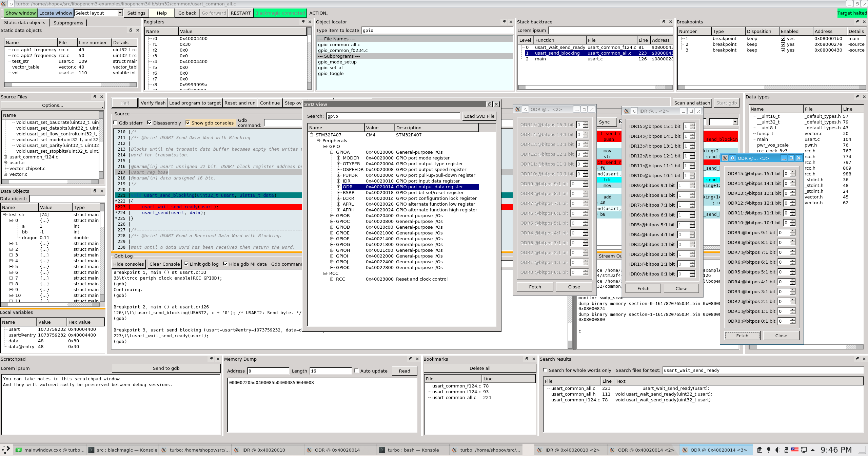Select the 'Subprograms' tab

[68, 22]
